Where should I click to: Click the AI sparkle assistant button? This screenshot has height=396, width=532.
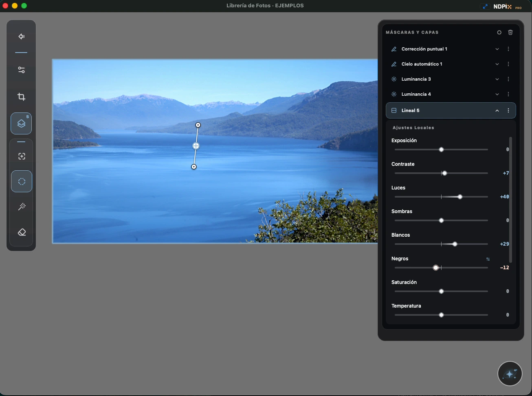point(510,373)
